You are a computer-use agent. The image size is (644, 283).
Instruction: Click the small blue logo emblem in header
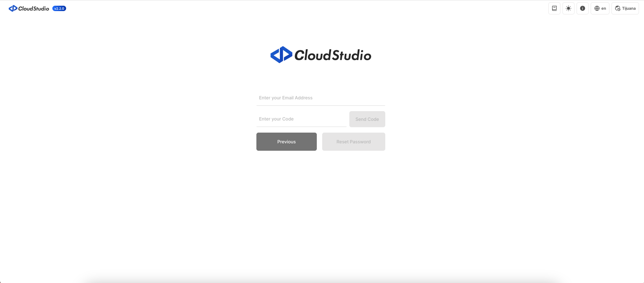pyautogui.click(x=13, y=8)
